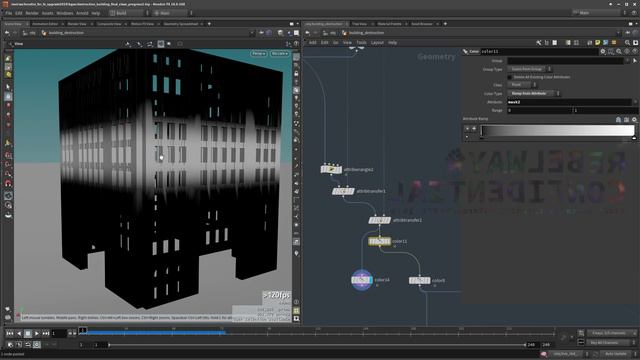Open the main Help menu

96,13
